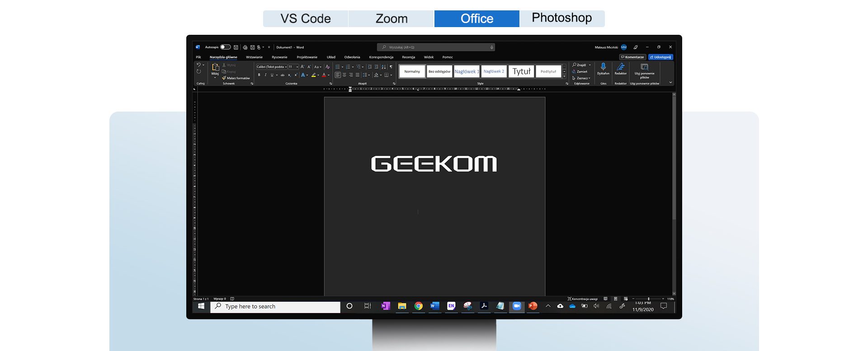Open the Plik file menu

pos(198,57)
